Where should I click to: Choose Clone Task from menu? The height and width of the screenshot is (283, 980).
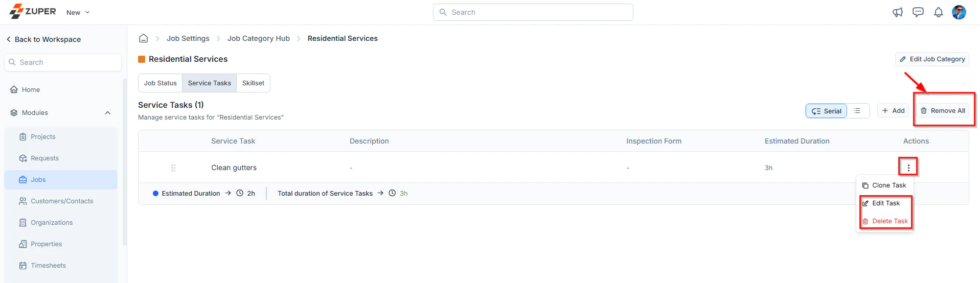coord(884,185)
